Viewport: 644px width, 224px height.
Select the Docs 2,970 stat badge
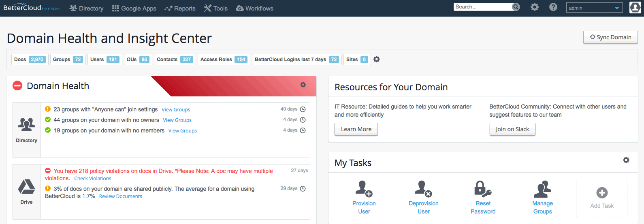click(x=30, y=60)
